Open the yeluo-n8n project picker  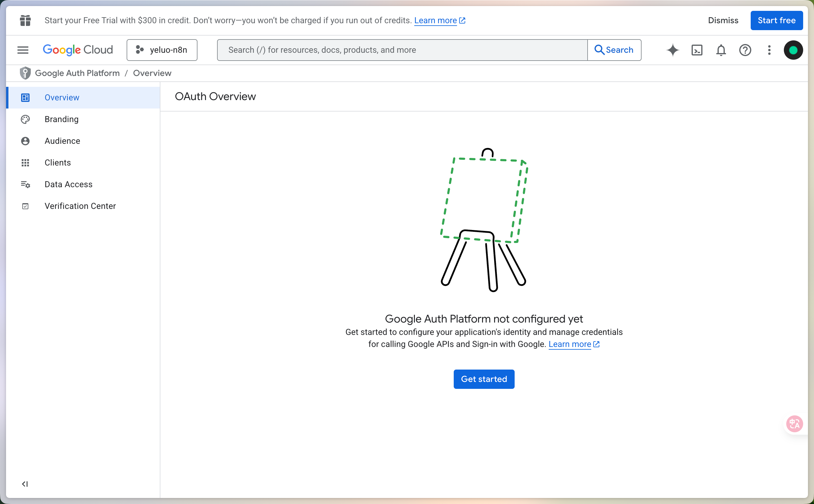(x=162, y=50)
